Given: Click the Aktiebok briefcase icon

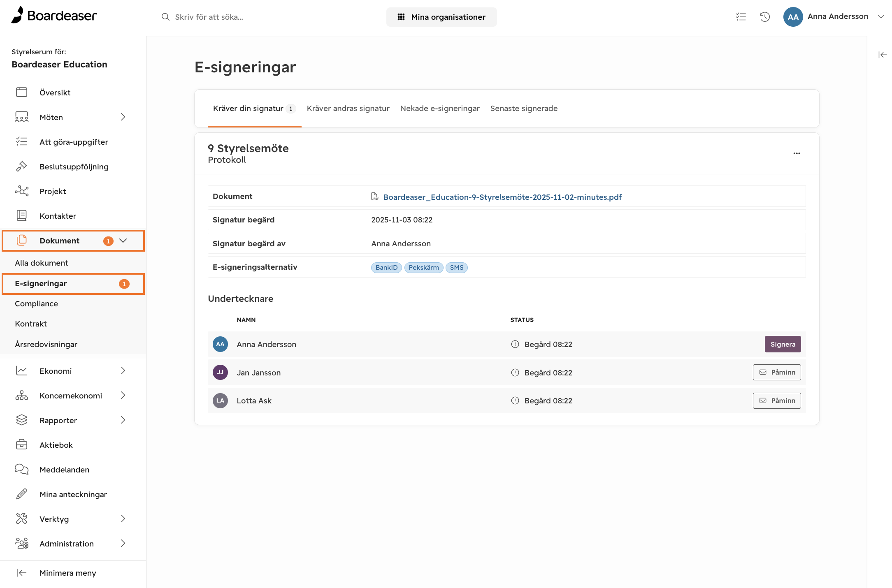Looking at the screenshot, I should coord(22,444).
